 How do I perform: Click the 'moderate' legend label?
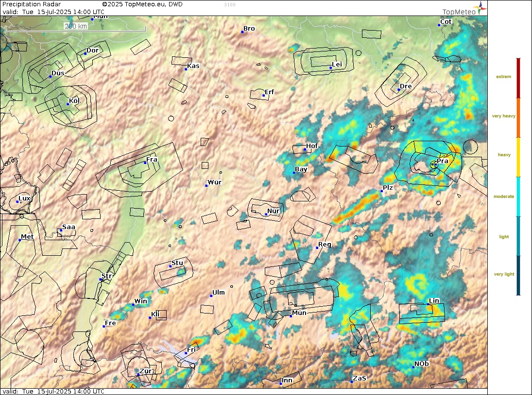504,196
